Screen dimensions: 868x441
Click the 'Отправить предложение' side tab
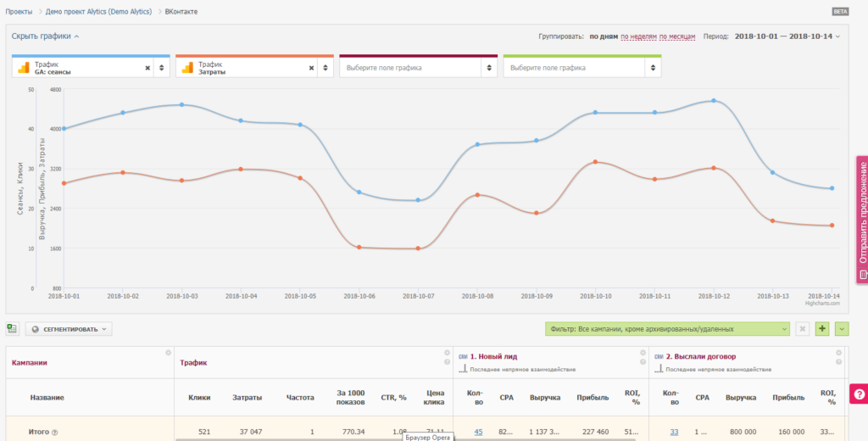(x=862, y=219)
